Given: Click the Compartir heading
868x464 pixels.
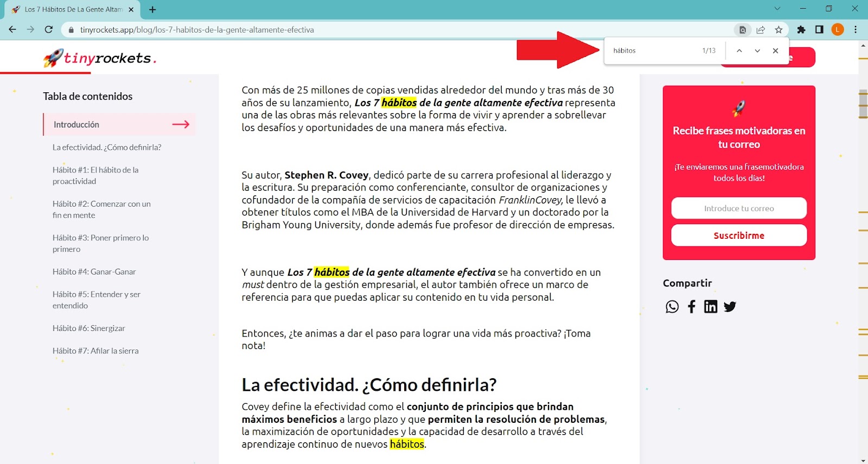Looking at the screenshot, I should [687, 283].
